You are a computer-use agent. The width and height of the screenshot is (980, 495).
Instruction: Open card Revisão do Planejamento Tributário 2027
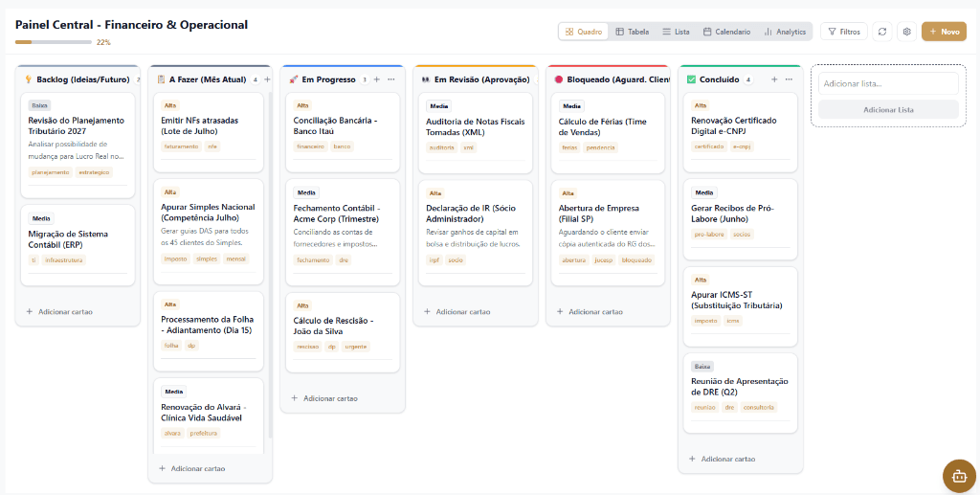[x=78, y=145]
